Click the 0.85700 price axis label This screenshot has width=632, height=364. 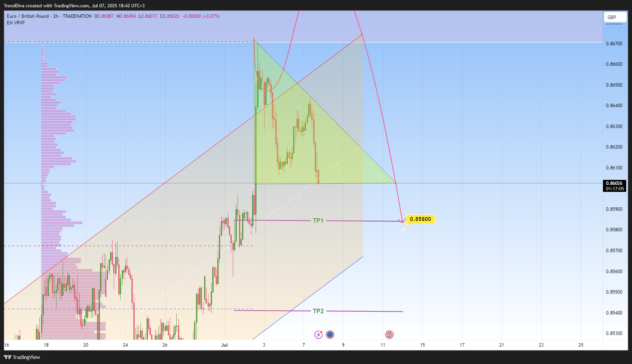coord(614,251)
